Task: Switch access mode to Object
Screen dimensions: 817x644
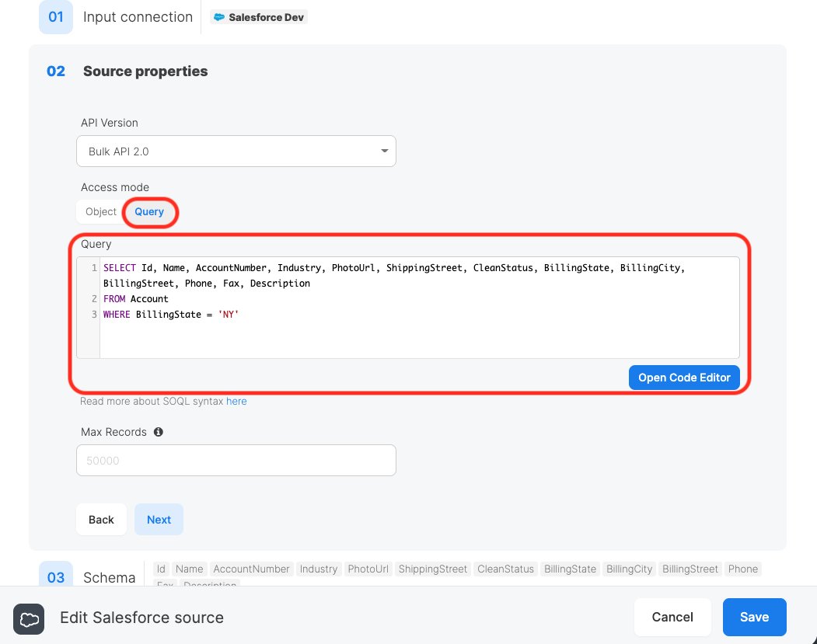Action: [100, 211]
